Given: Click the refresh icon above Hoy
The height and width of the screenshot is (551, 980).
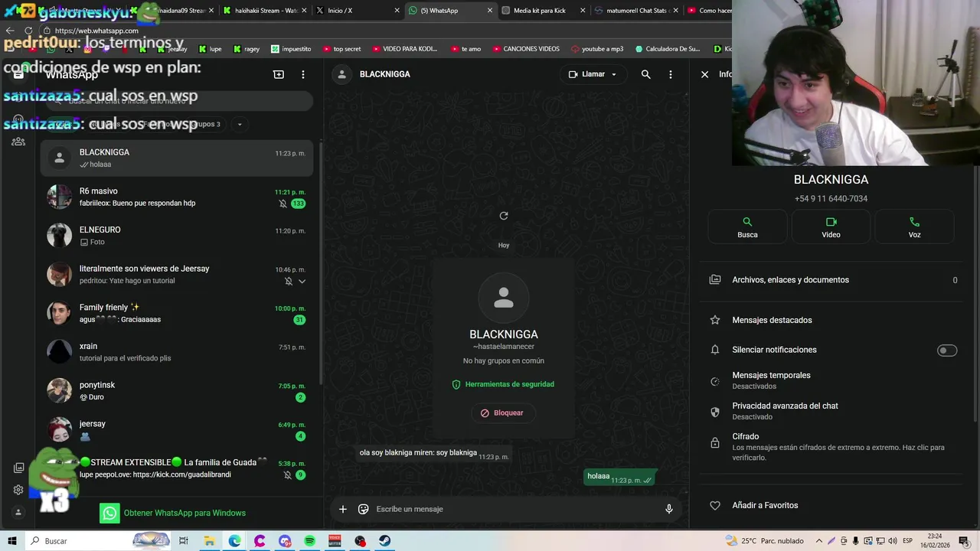Looking at the screenshot, I should point(504,216).
